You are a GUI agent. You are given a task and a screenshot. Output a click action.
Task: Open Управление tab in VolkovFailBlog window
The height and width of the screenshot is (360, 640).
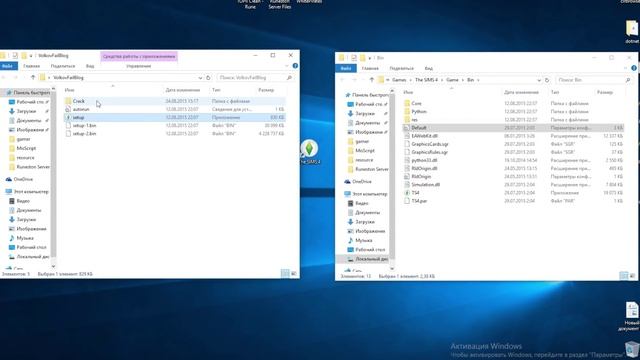(139, 66)
